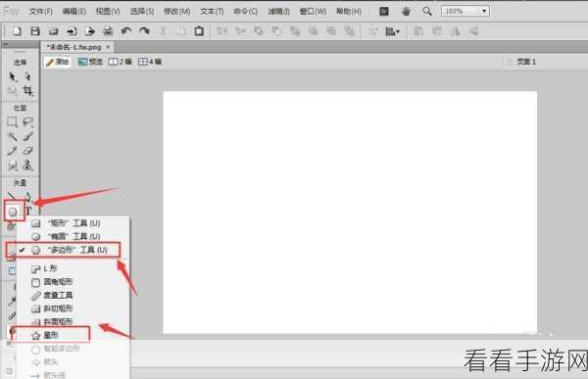The height and width of the screenshot is (379, 588).
Task: Open the 编辑(E) menu
Action: [x=73, y=12]
